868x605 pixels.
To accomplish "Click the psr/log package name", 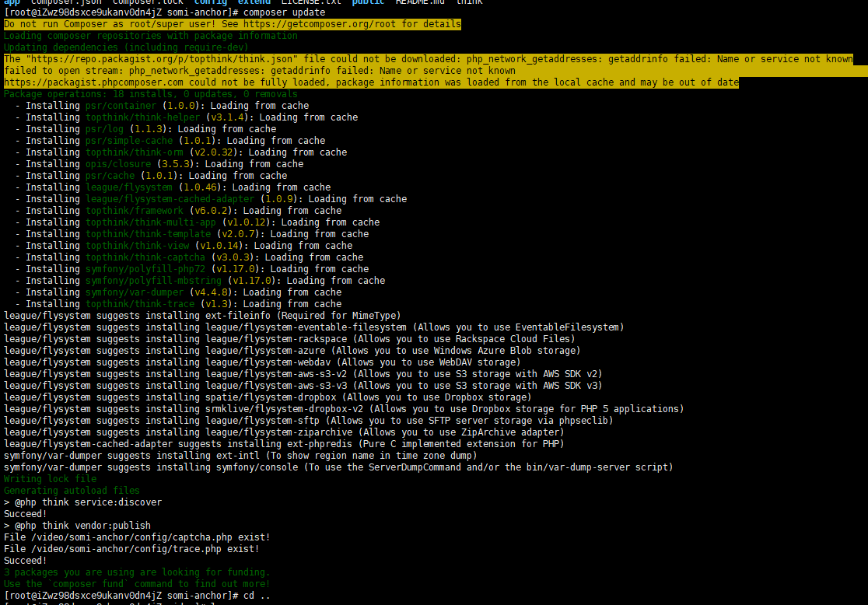I will [x=105, y=128].
